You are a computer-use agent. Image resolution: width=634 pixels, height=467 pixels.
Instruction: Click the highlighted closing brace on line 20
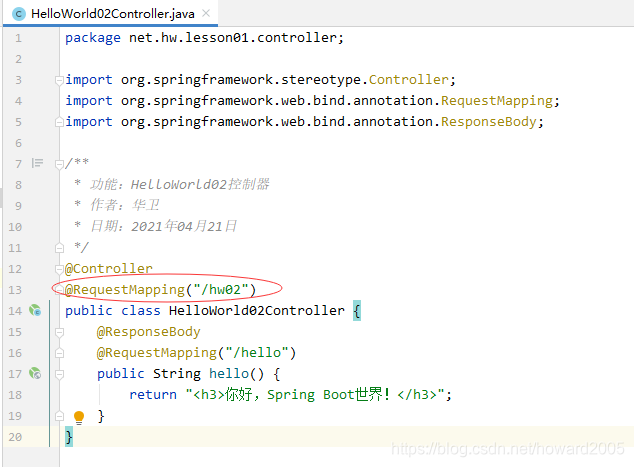point(69,437)
